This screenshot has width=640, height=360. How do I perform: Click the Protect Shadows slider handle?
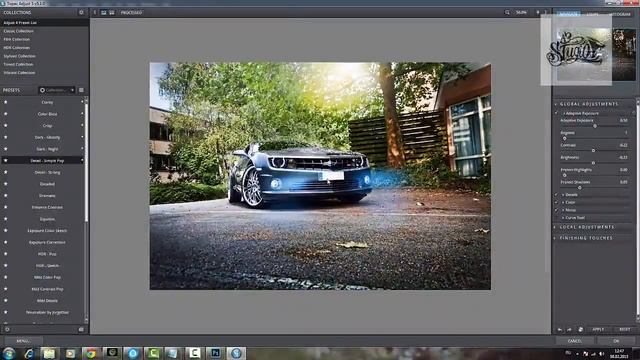[x=580, y=188]
